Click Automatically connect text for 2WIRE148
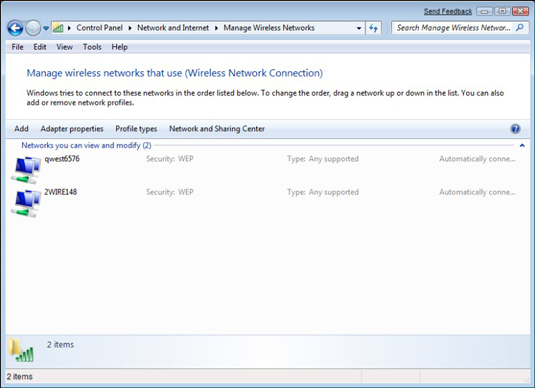 [477, 192]
